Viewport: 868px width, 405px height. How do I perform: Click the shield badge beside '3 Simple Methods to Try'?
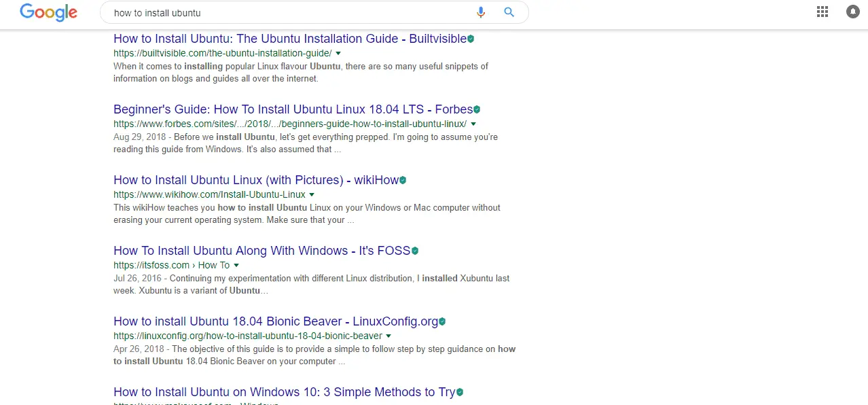(460, 392)
